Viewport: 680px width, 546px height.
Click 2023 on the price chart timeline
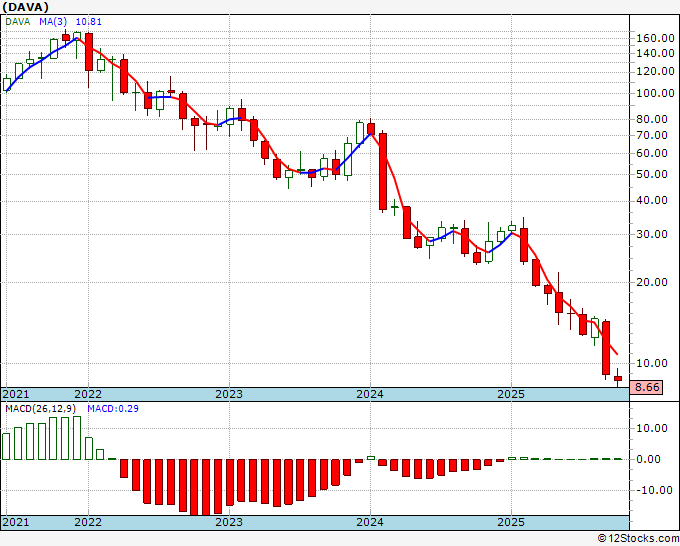(229, 394)
